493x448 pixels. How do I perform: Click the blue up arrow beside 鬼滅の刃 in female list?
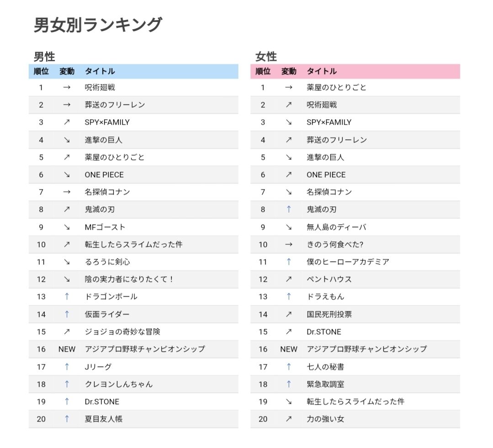pos(289,209)
